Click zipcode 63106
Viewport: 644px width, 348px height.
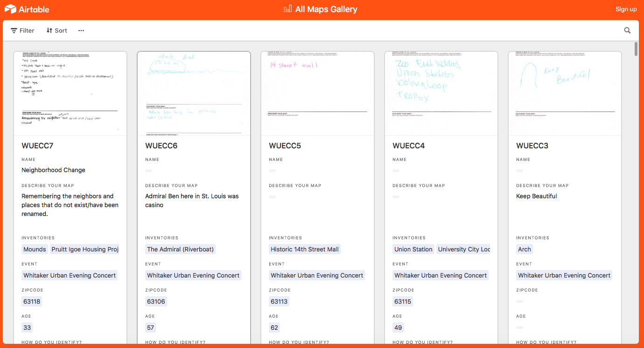(x=156, y=301)
